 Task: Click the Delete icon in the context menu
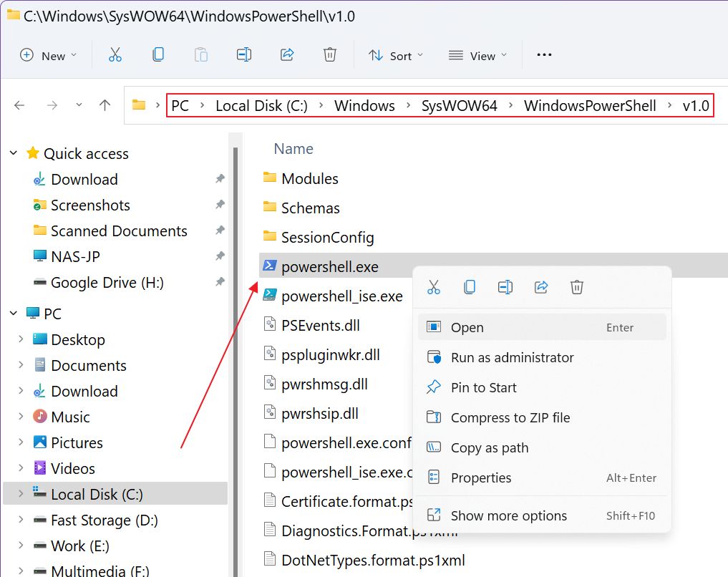click(576, 287)
